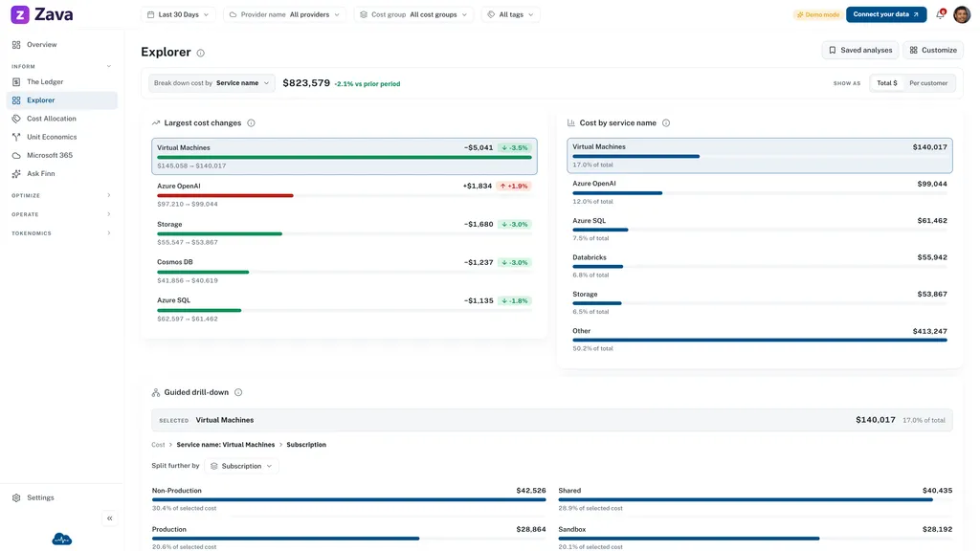Click Cost in the drill-down breadcrumb
980x551 pixels.
[158, 445]
